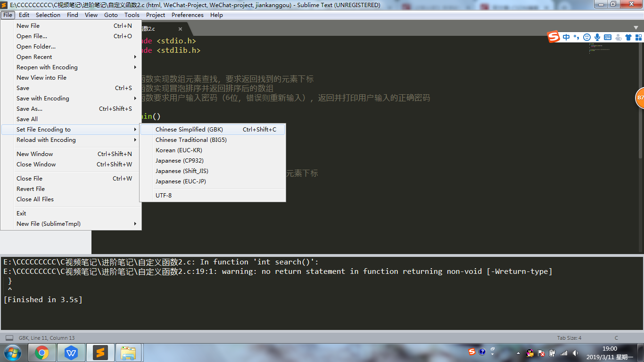Select Close All Files menu entry
The image size is (644, 362).
click(x=71, y=199)
